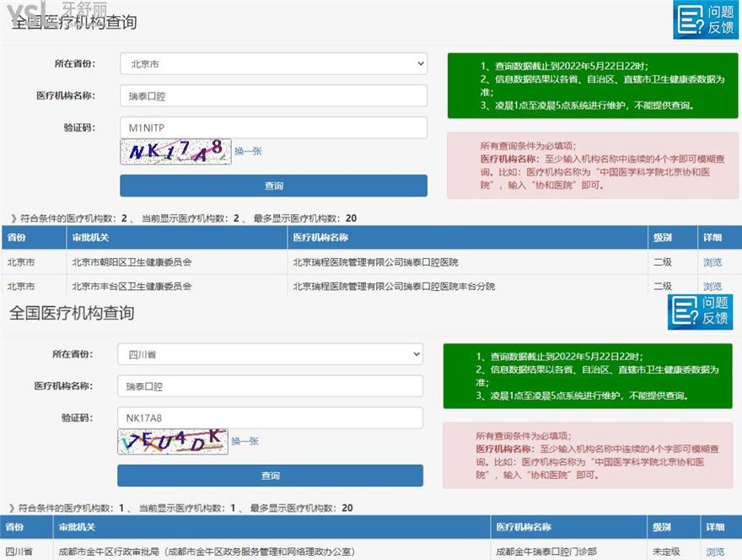Click the lower 医疗机构名称 input field
Screen dimensions: 742x560
pos(270,385)
